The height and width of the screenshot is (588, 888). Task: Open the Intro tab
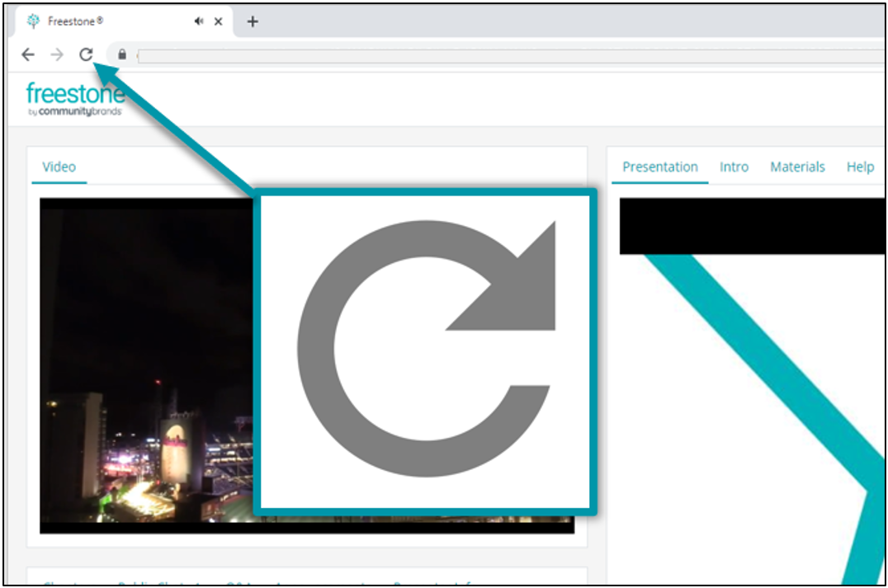734,167
